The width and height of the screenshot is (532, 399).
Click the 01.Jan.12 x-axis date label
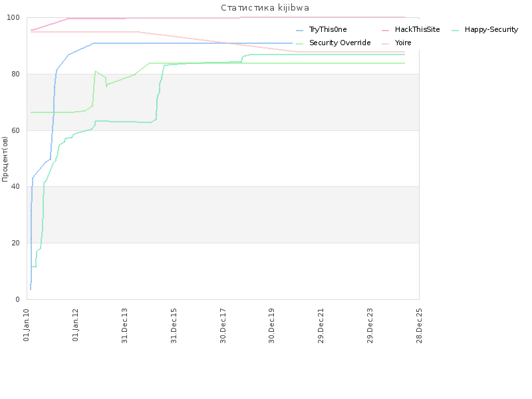click(x=75, y=325)
